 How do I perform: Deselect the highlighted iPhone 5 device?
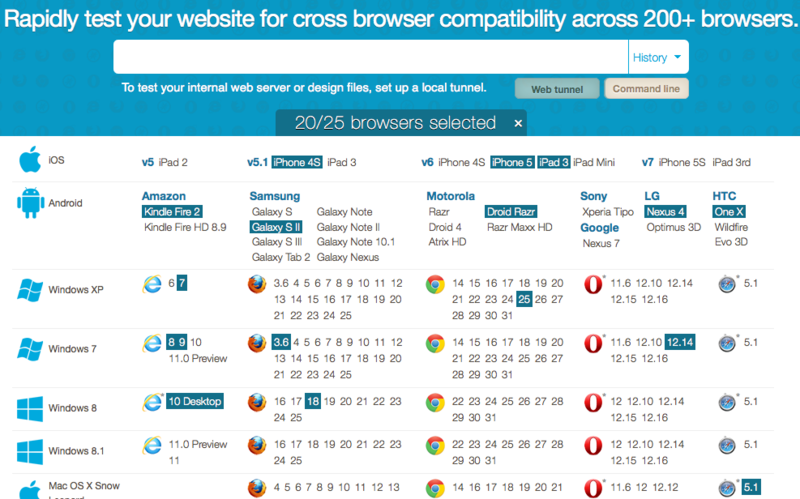pos(512,162)
